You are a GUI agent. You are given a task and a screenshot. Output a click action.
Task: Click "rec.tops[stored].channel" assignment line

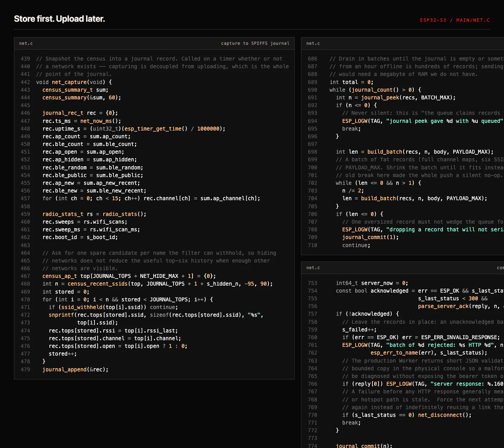[x=115, y=338]
